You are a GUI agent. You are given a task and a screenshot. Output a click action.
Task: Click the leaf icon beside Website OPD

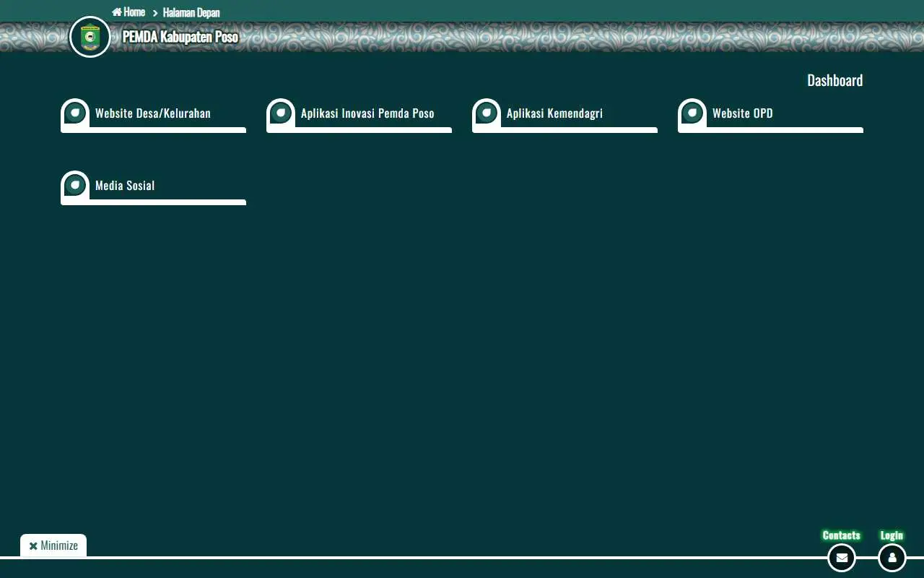point(692,113)
